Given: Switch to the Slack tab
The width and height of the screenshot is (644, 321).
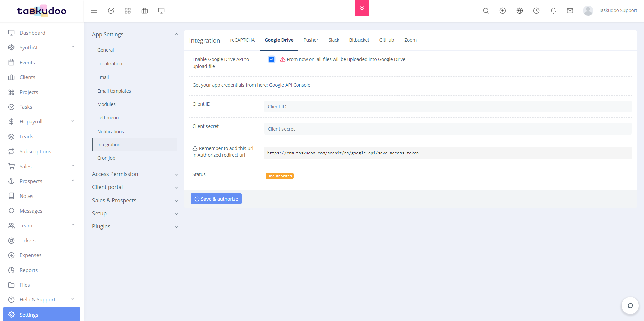Looking at the screenshot, I should tap(334, 40).
